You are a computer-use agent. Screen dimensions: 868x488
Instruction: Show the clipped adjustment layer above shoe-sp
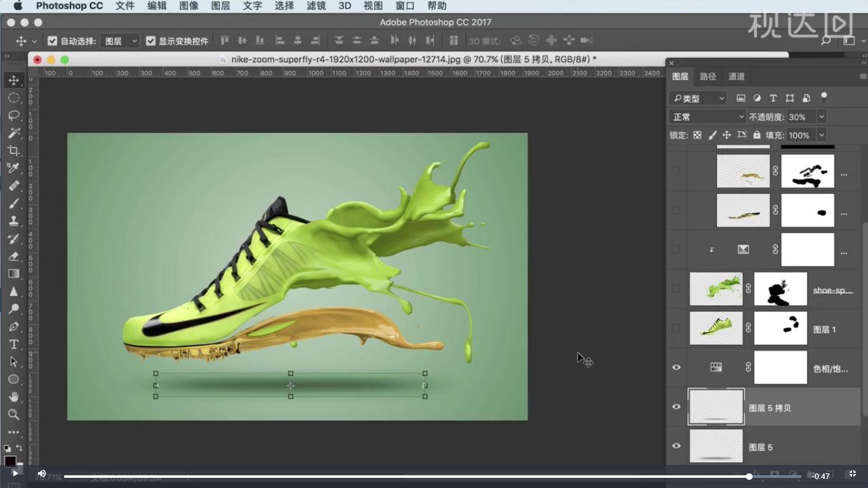pos(676,250)
